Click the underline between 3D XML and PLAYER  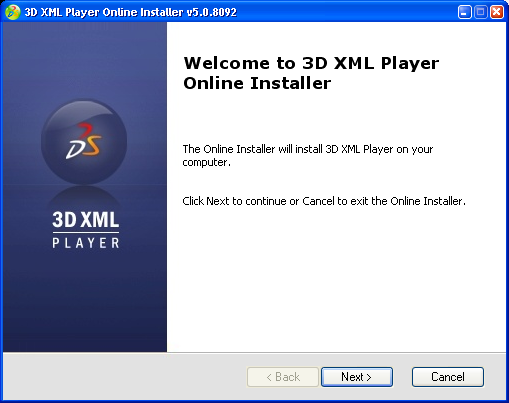86,232
